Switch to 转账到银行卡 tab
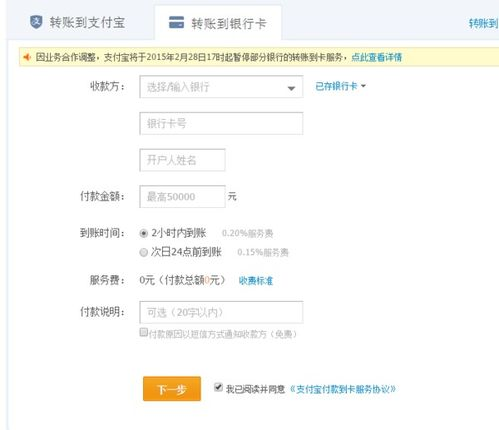499x430 pixels. 218,23
